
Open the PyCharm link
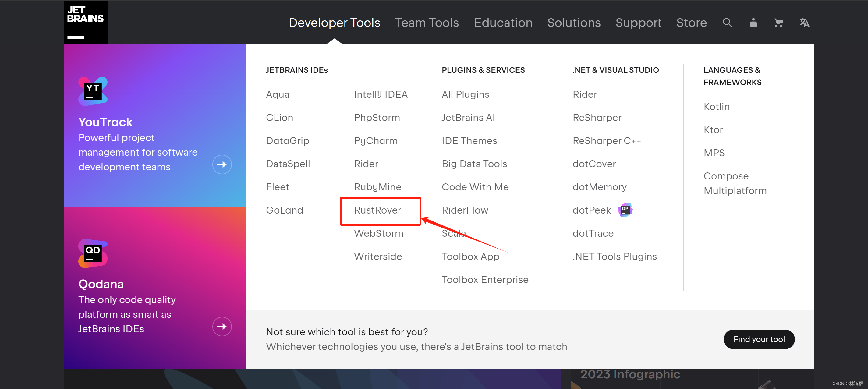click(x=375, y=141)
